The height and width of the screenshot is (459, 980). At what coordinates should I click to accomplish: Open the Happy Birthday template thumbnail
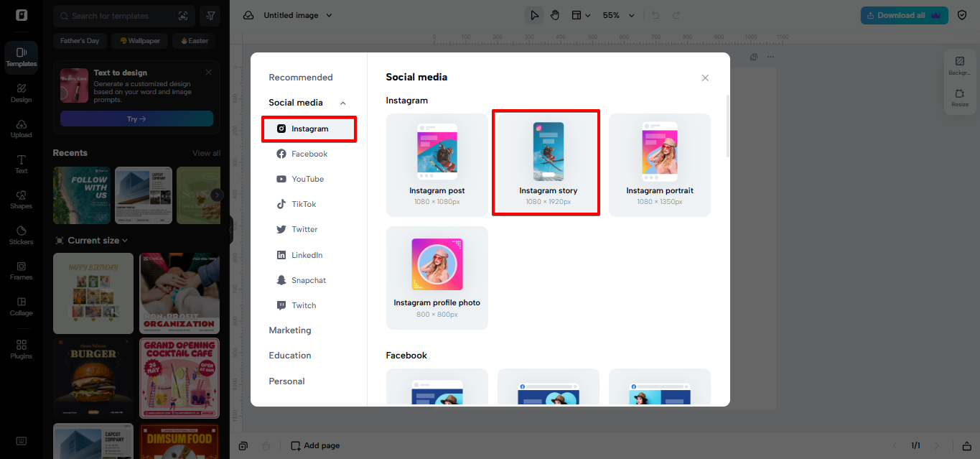pyautogui.click(x=93, y=293)
